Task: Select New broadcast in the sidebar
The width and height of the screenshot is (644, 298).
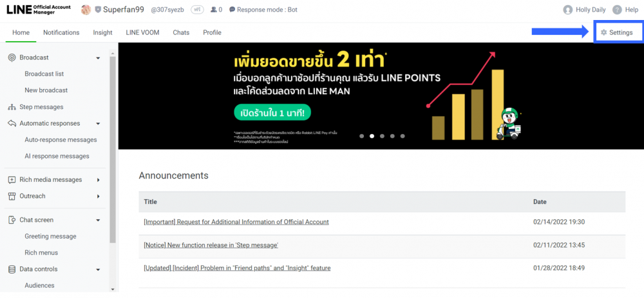Action: [46, 90]
